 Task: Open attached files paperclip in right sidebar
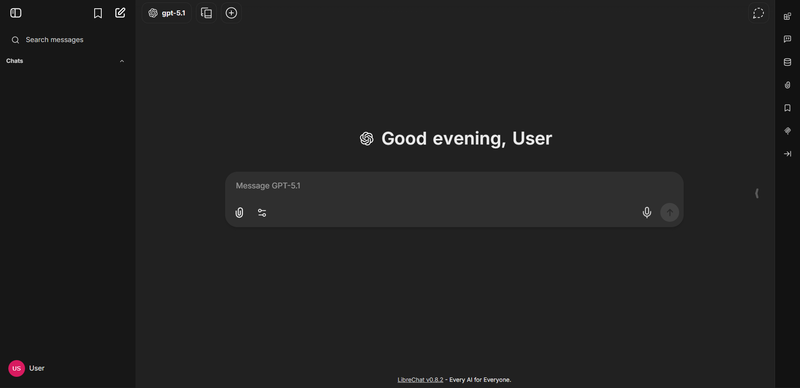tap(787, 85)
